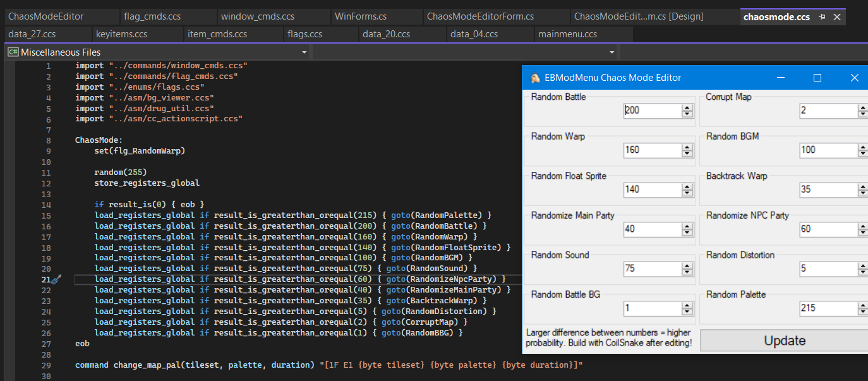This screenshot has height=381, width=868.
Task: Increase Random Battle BG value with up arrow
Action: click(687, 305)
